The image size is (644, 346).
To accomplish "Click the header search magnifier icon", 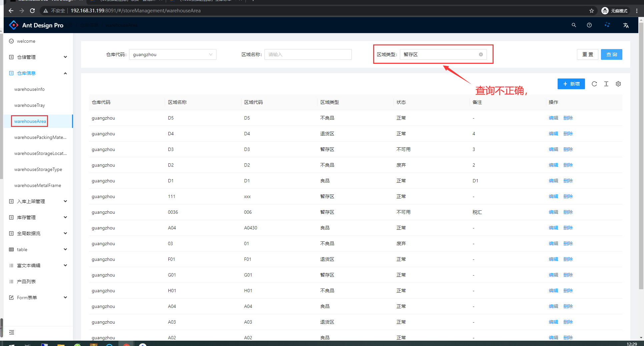I will [574, 25].
